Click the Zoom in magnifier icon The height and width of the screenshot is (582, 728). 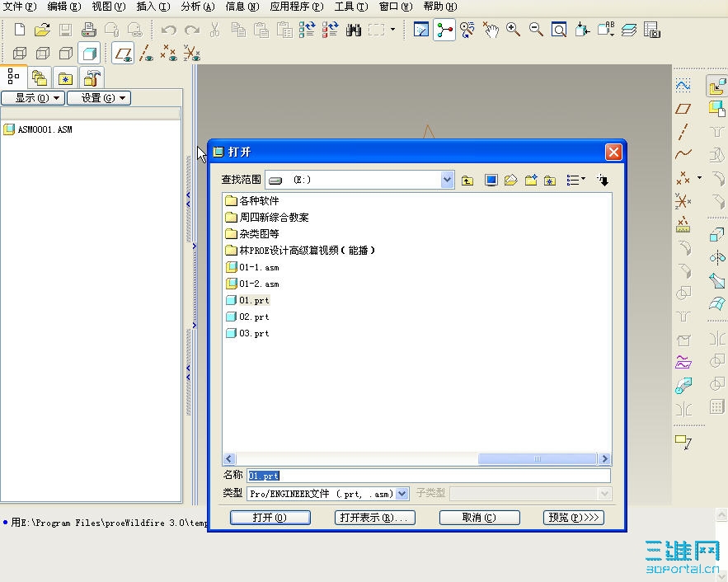click(x=513, y=31)
